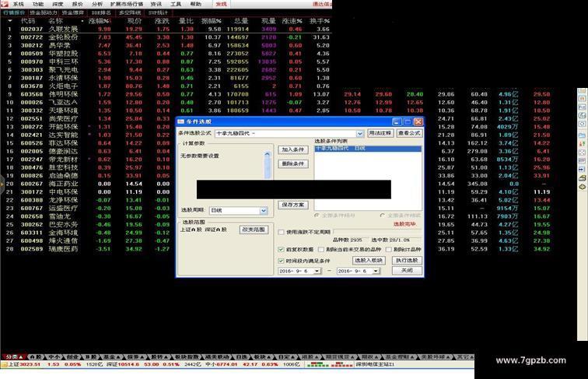Click the application logo icon at top-left
Image resolution: width=588 pixels, height=379 pixels.
coord(5,4)
